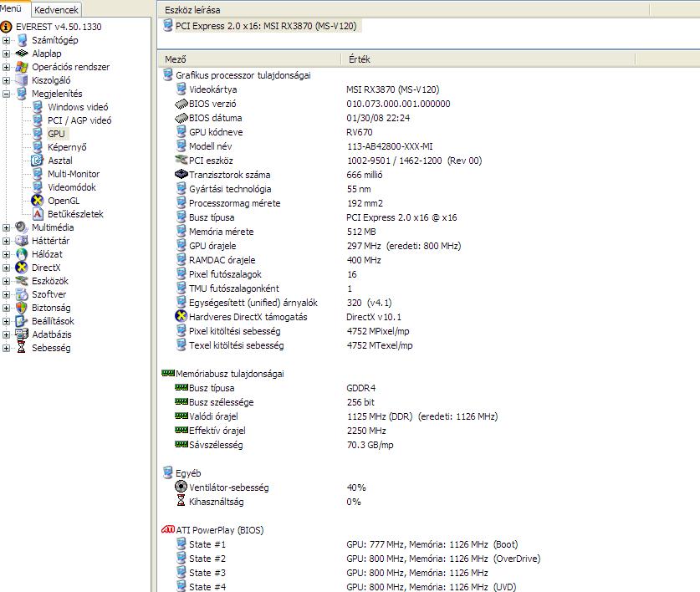The image size is (700, 592).
Task: Click the Hálózat network globe icon
Action: (x=22, y=254)
